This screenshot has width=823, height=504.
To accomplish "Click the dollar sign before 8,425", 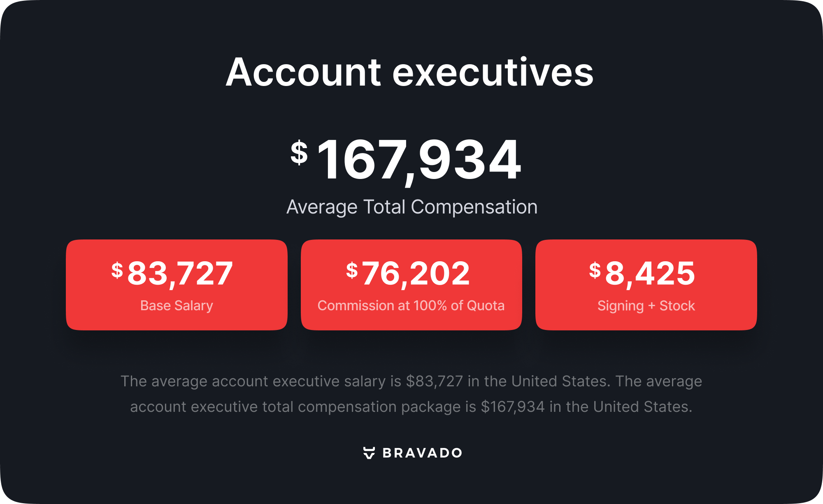I will (595, 270).
